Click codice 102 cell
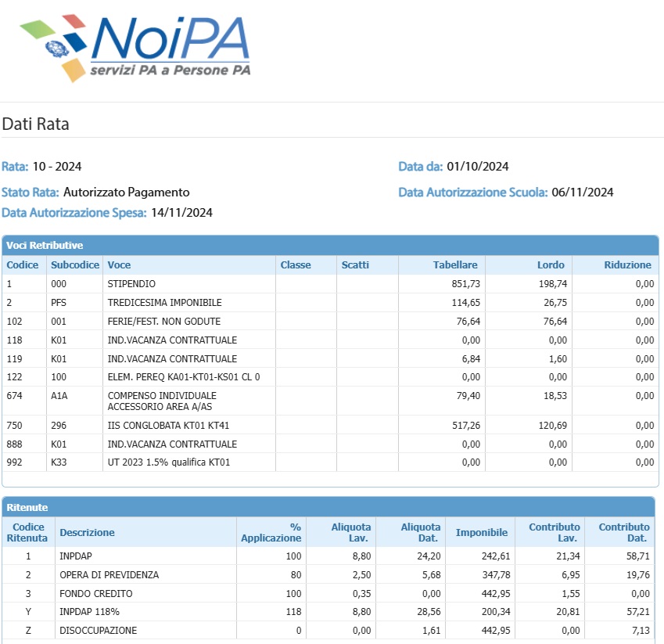 (x=14, y=321)
